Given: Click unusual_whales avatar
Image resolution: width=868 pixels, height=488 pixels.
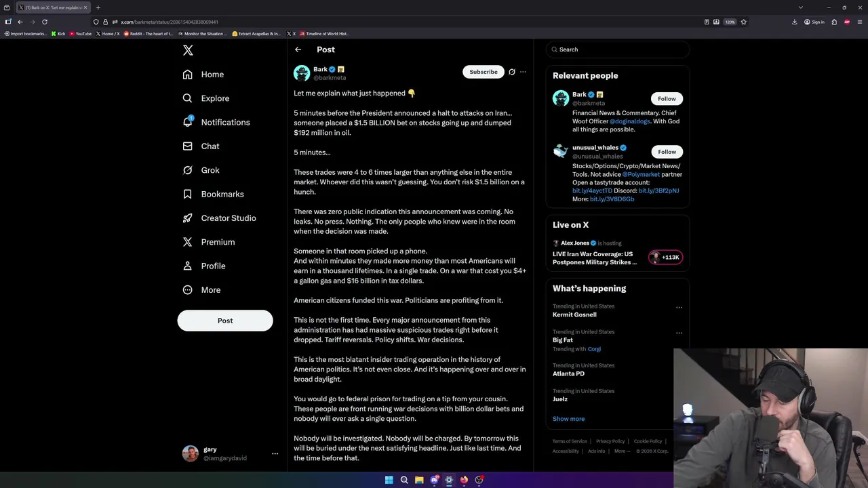Looking at the screenshot, I should [x=561, y=151].
